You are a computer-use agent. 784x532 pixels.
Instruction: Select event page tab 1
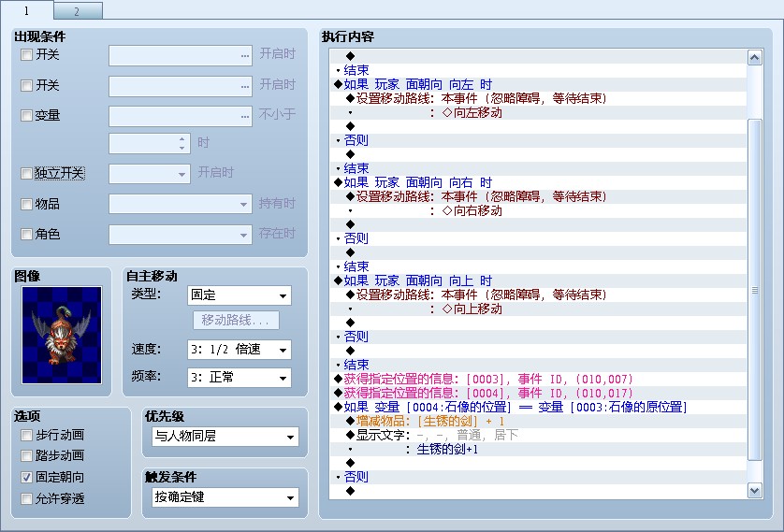tap(26, 10)
